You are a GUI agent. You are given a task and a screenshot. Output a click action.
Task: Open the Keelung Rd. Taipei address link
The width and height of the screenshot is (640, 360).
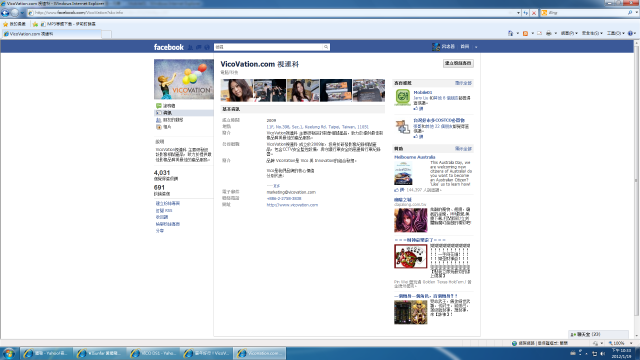(x=318, y=127)
